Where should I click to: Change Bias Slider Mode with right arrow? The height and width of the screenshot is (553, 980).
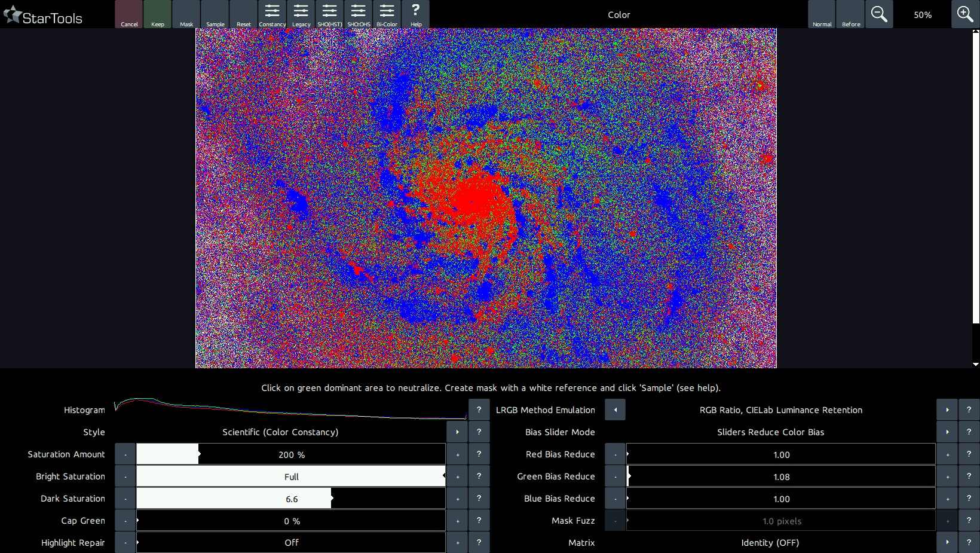point(947,432)
